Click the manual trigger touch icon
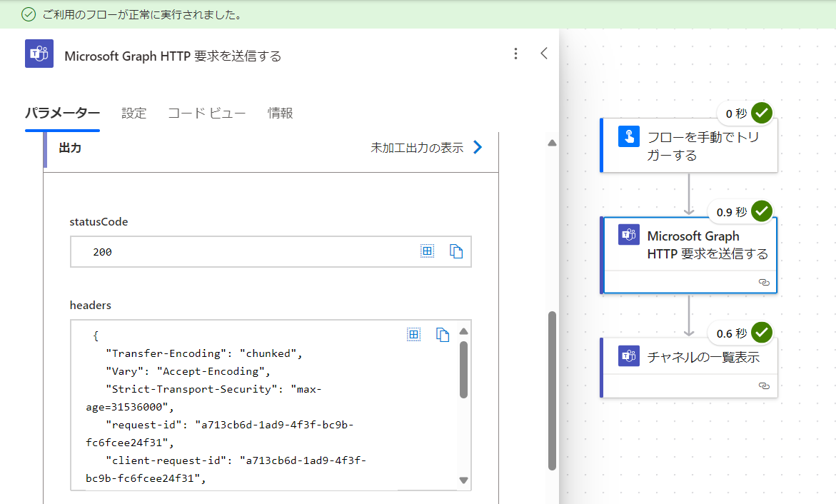The image size is (836, 504). pos(628,136)
